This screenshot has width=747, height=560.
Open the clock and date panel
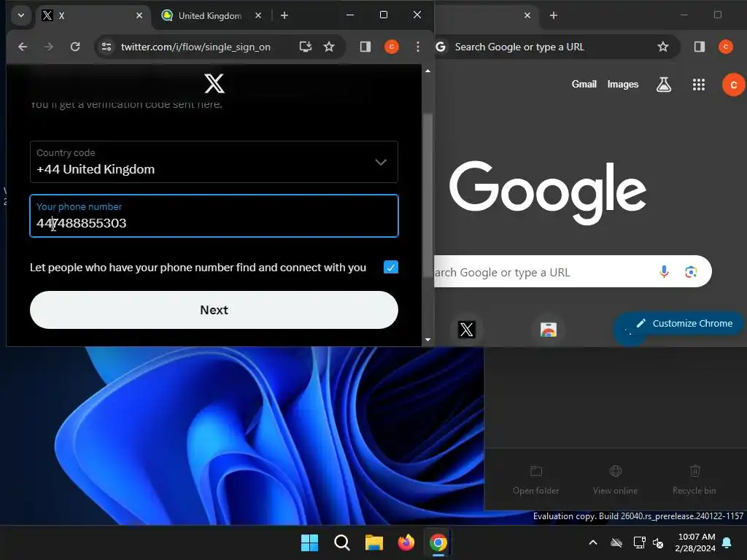tap(695, 542)
